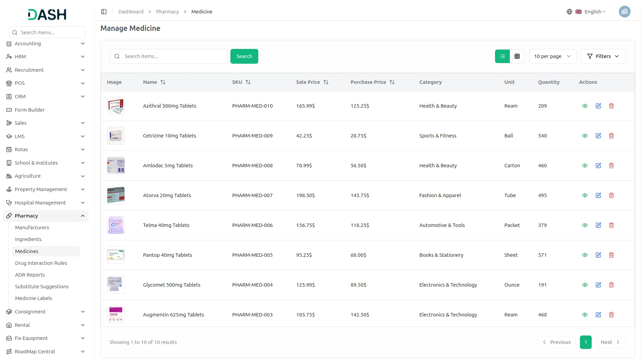Toggle the sidebar collapse icon
The image size is (644, 362).
104,12
